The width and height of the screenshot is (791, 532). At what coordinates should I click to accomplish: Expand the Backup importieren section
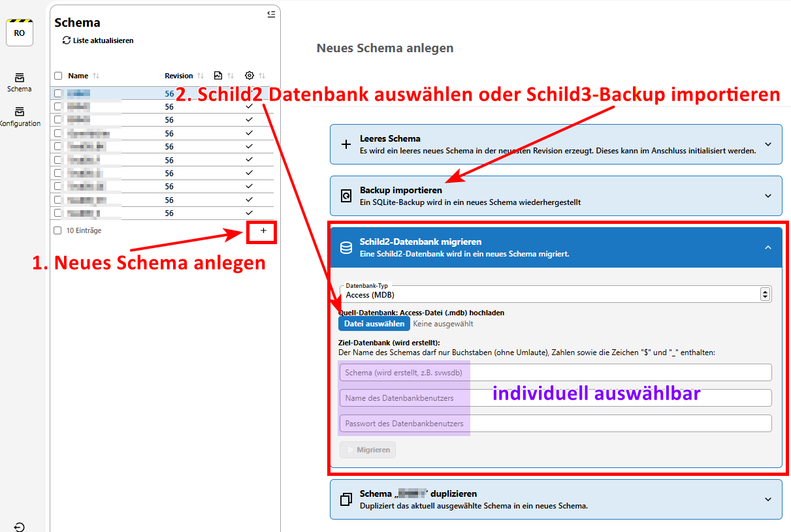pyautogui.click(x=769, y=195)
